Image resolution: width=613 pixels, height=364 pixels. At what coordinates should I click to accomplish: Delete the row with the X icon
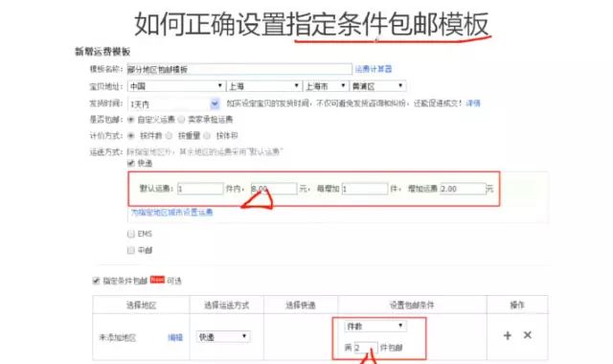528,334
